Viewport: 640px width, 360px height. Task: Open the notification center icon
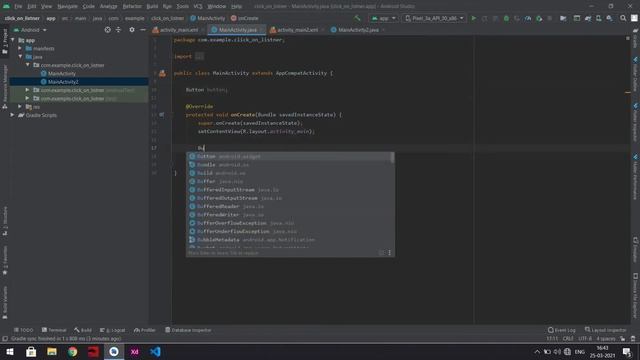click(627, 352)
